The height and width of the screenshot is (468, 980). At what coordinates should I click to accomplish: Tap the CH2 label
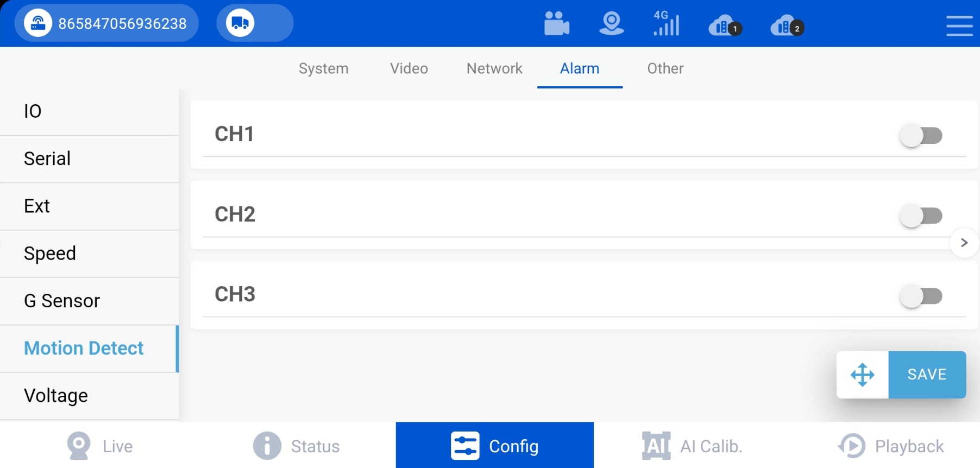pos(235,214)
